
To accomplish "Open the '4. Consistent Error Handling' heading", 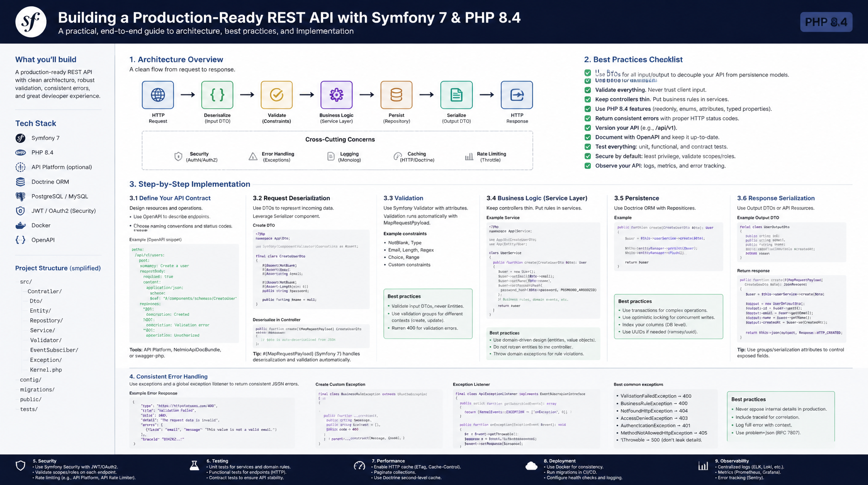I will pyautogui.click(x=169, y=376).
